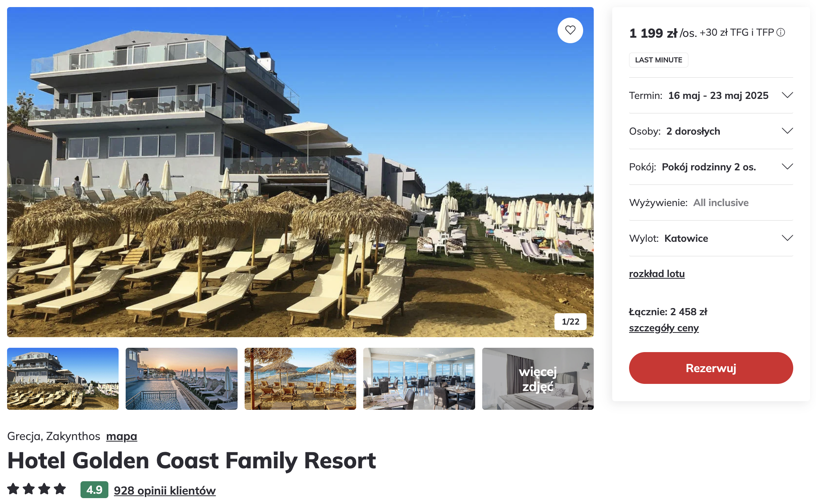The height and width of the screenshot is (504, 816).
Task: Click the 4.9 rating badge
Action: tap(94, 489)
